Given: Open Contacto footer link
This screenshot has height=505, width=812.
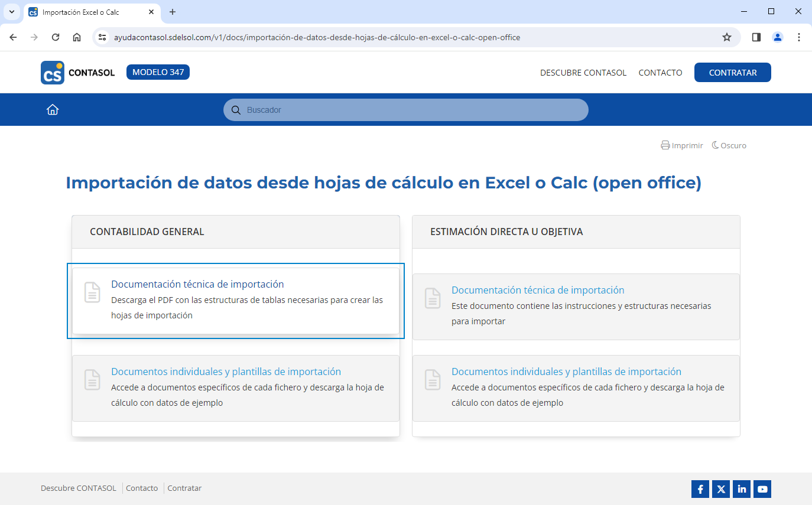Looking at the screenshot, I should tap(142, 488).
